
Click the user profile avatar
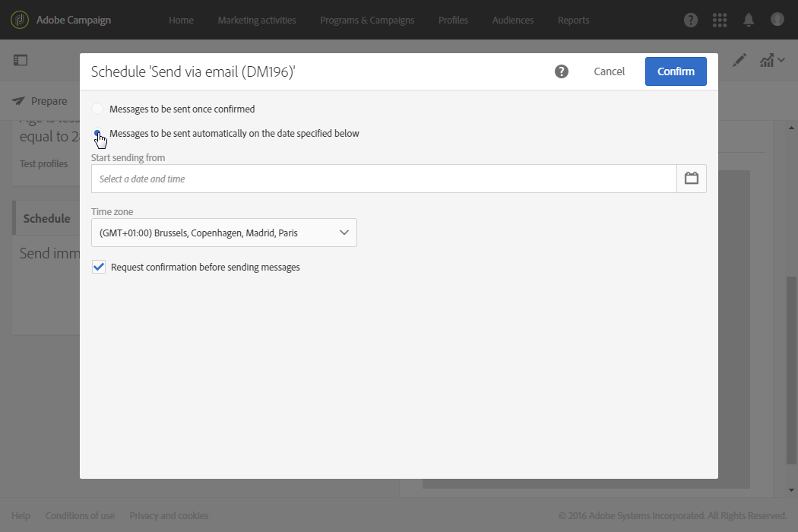[777, 20]
